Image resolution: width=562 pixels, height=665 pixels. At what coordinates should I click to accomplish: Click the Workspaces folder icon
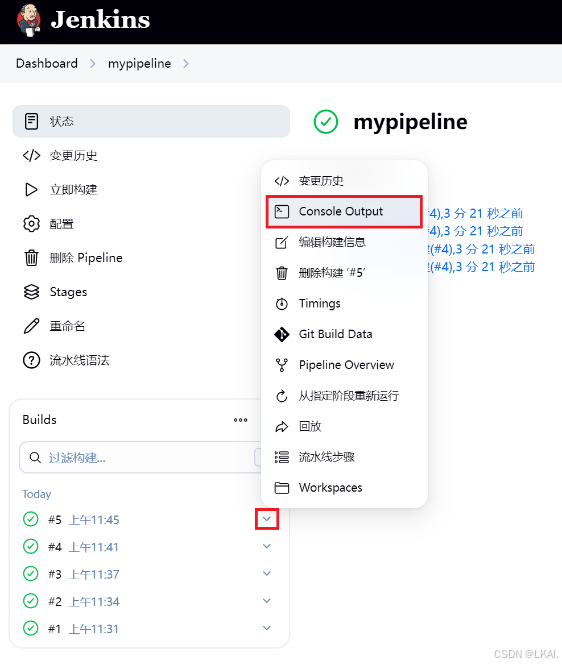tap(282, 488)
